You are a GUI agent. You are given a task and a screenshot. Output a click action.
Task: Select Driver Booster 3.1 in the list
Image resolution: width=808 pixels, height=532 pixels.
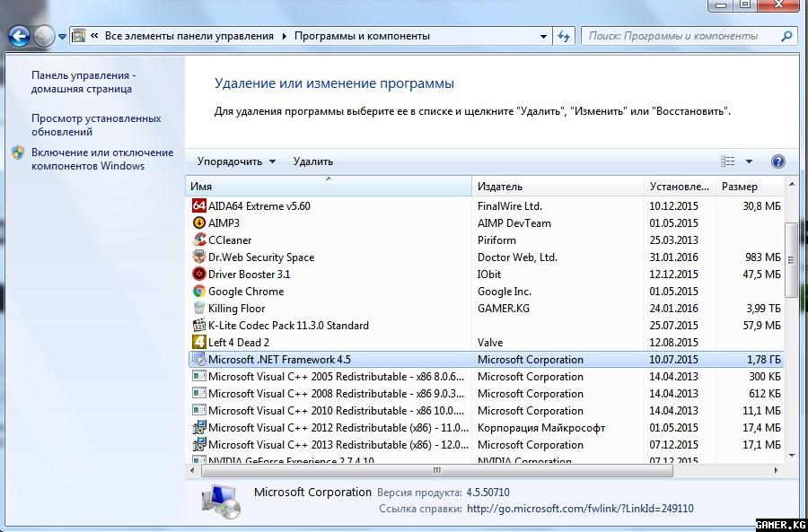point(249,274)
